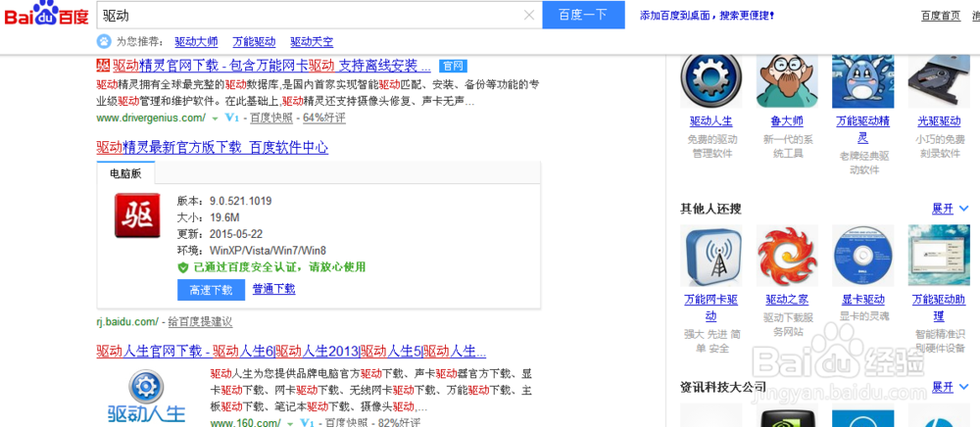Open sidebar link 万能驱动助理

pyautogui.click(x=939, y=308)
